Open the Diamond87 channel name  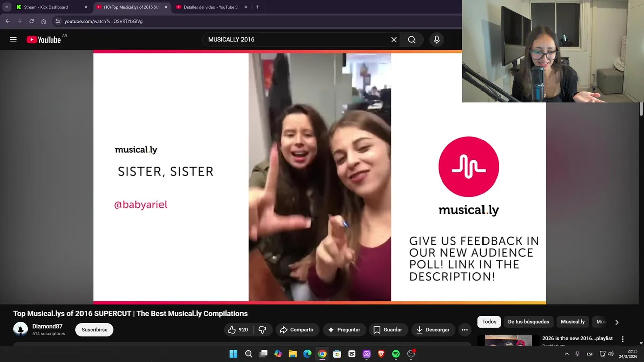[x=47, y=326]
